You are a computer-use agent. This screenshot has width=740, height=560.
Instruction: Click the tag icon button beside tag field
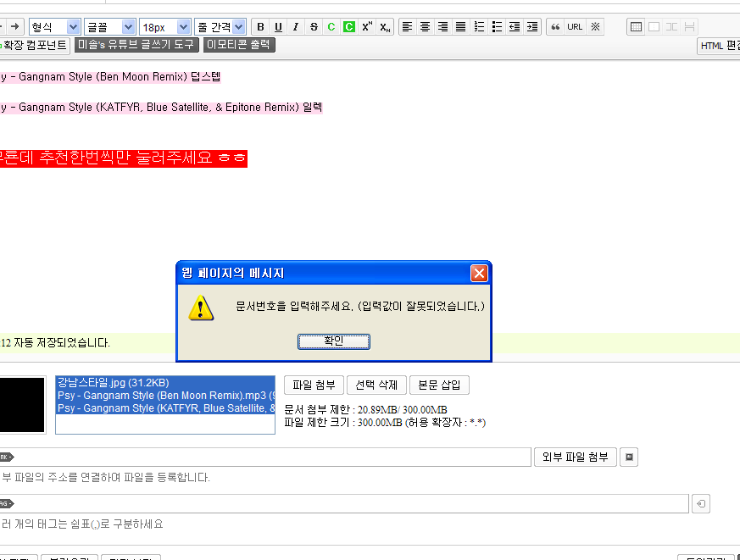701,503
